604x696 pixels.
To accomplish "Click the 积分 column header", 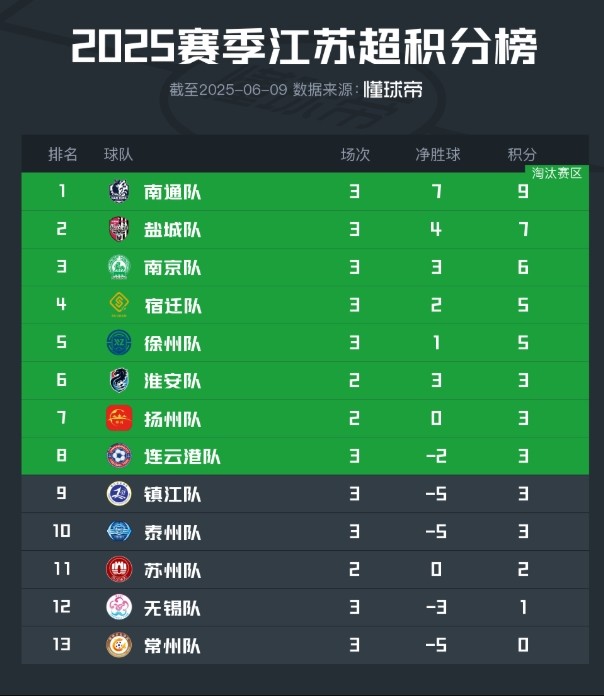I will click(x=522, y=154).
